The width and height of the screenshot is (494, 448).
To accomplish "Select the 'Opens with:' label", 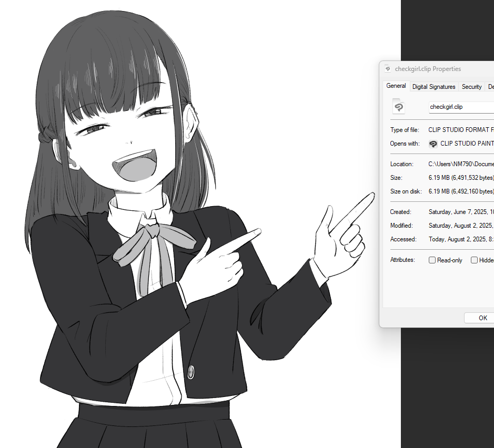I will (405, 144).
